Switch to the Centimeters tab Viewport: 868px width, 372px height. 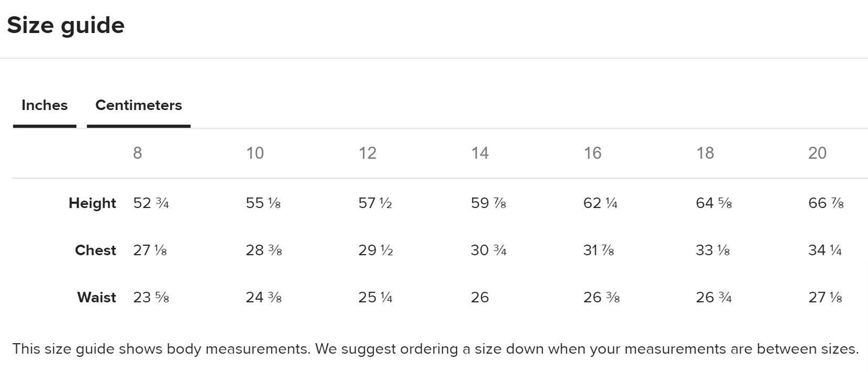click(138, 105)
